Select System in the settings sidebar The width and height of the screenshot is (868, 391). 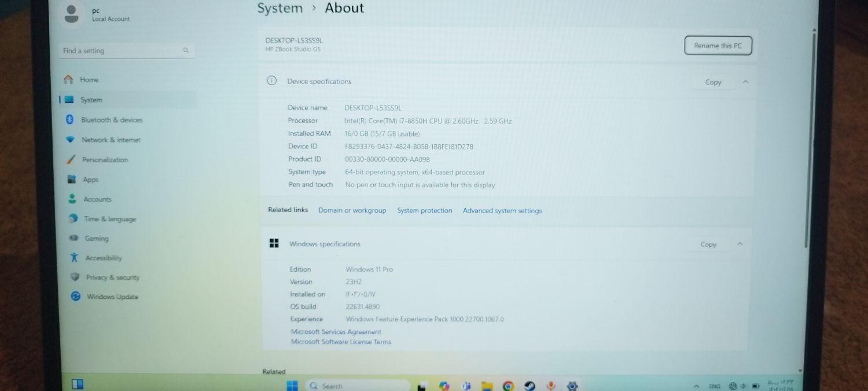pyautogui.click(x=128, y=100)
